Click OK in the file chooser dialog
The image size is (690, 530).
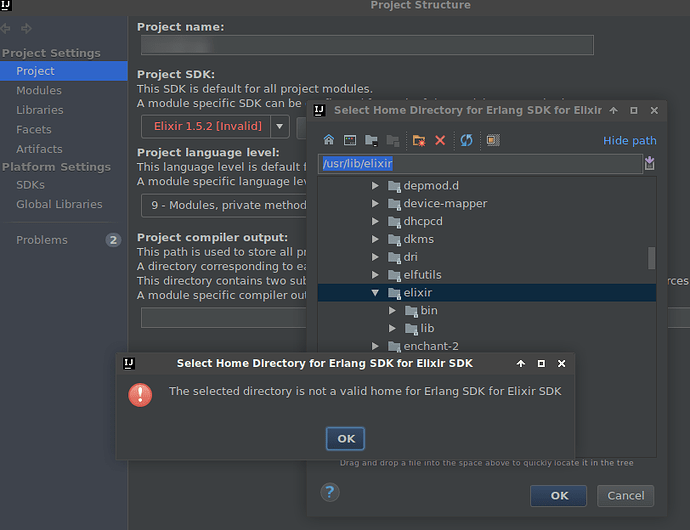pyautogui.click(x=558, y=496)
